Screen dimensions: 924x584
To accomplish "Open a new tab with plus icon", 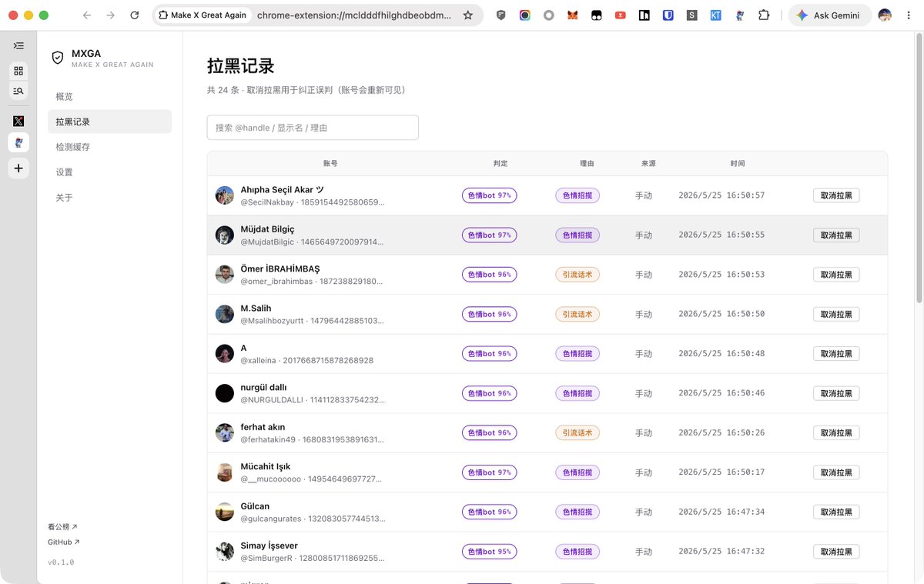I will click(18, 169).
